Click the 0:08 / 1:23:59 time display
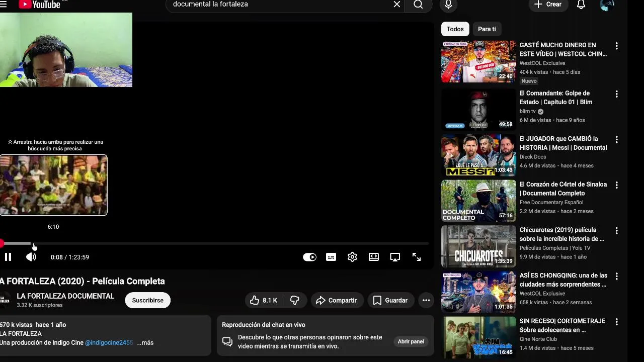This screenshot has height=362, width=644. 70,257
